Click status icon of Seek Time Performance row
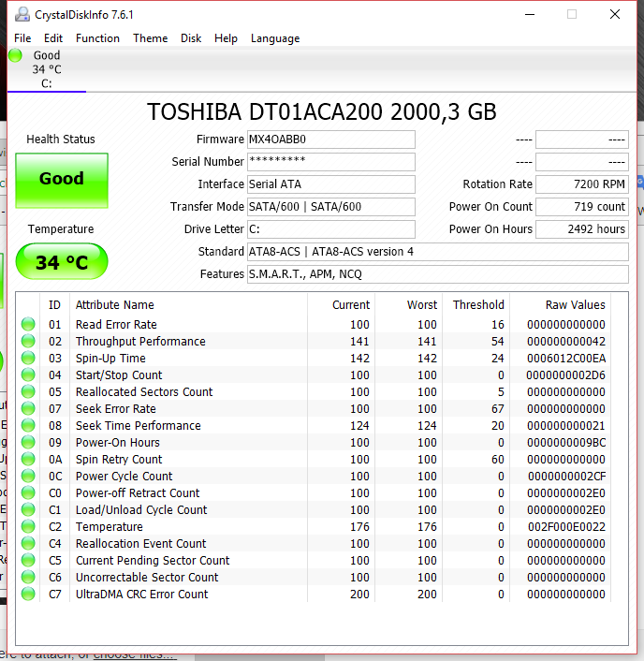644x661 pixels. pyautogui.click(x=28, y=425)
